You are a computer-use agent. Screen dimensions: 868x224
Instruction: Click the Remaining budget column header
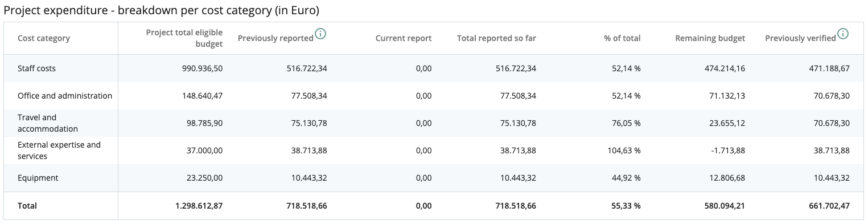pyautogui.click(x=710, y=38)
